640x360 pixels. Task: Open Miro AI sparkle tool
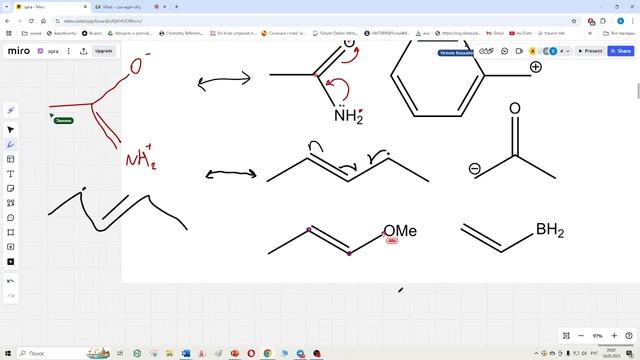coord(11,110)
